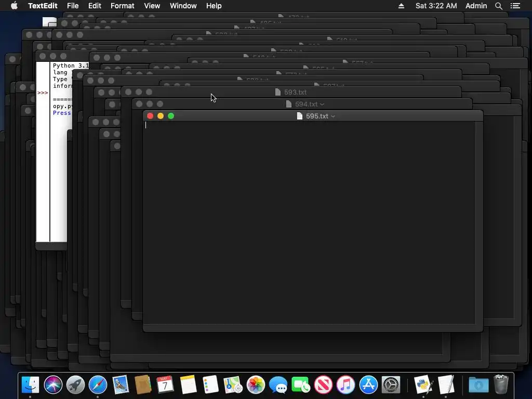Open Maps app in Dock

pos(233,385)
